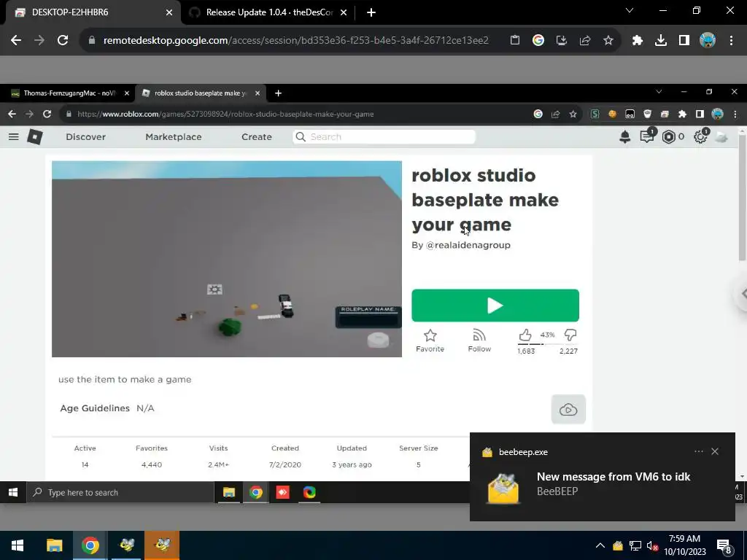Focus the Roblox Search field

384,137
